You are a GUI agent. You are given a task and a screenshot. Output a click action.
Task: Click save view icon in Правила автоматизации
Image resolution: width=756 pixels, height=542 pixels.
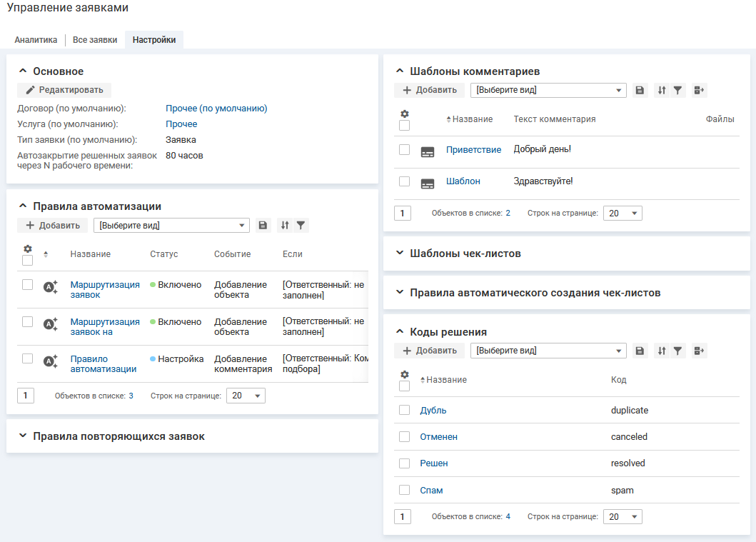pyautogui.click(x=263, y=226)
